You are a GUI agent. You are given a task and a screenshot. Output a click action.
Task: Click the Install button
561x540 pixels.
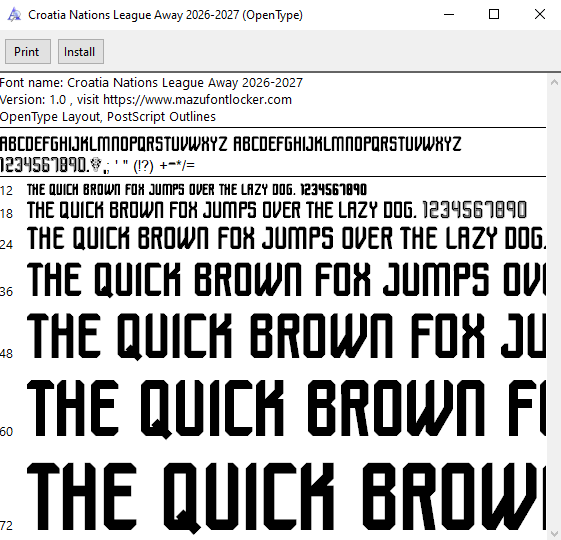tap(81, 52)
